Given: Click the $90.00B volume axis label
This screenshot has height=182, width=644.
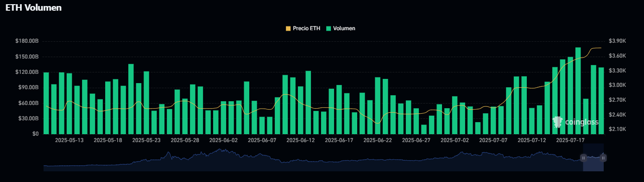Looking at the screenshot, I should [28, 87].
